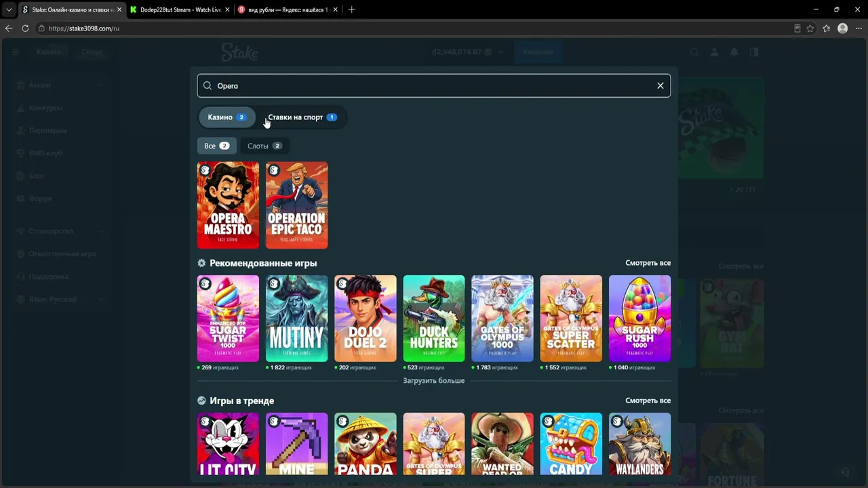Close the Stake browser tab
Image resolution: width=868 pixels, height=488 pixels.
[x=119, y=10]
